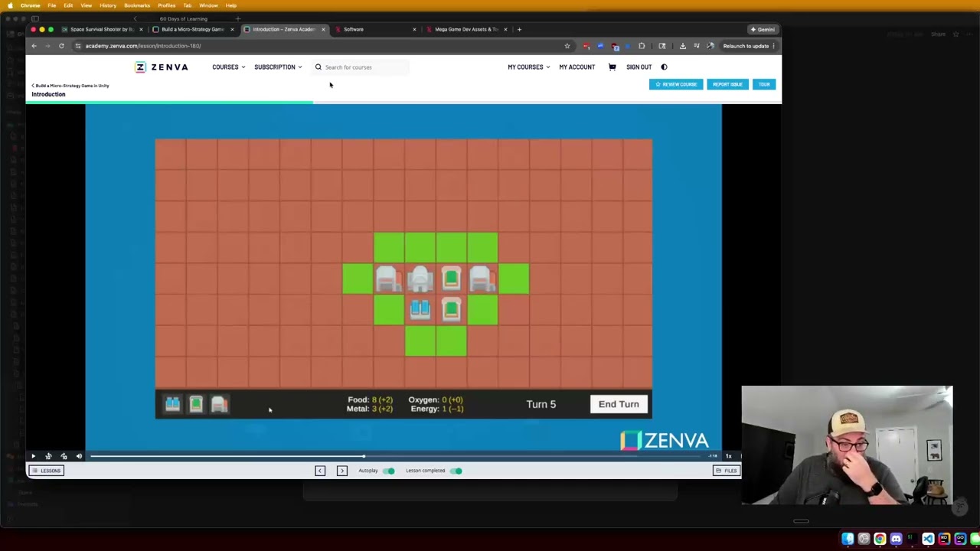
Task: Open the Bookmarks menu
Action: point(137,5)
